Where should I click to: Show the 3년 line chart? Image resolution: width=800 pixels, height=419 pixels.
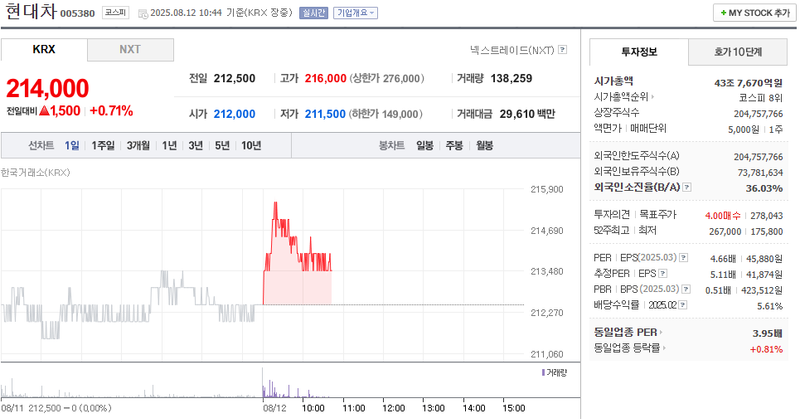pos(196,145)
